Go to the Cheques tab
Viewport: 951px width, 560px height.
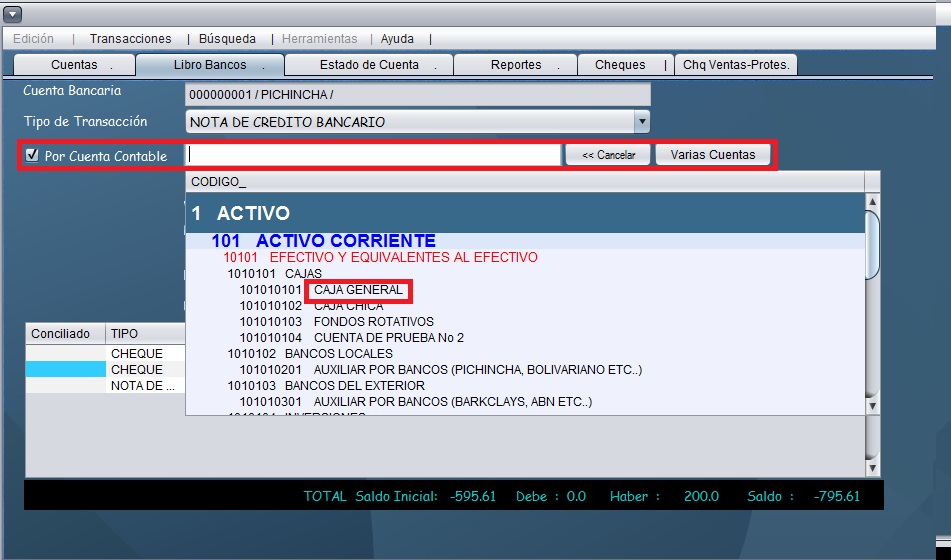[620, 65]
